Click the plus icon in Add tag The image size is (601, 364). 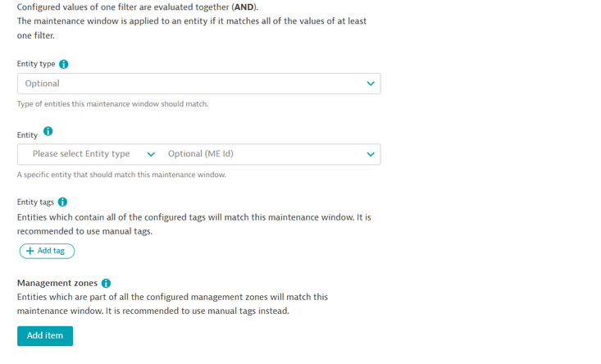[x=30, y=251]
